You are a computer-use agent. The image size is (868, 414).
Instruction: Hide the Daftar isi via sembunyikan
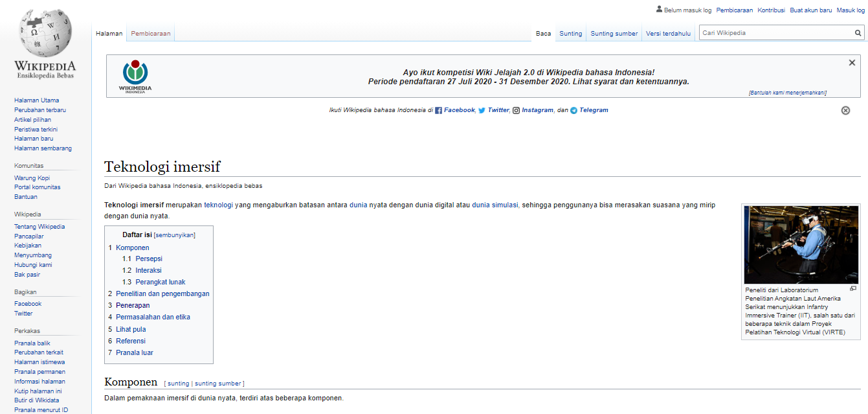[175, 235]
